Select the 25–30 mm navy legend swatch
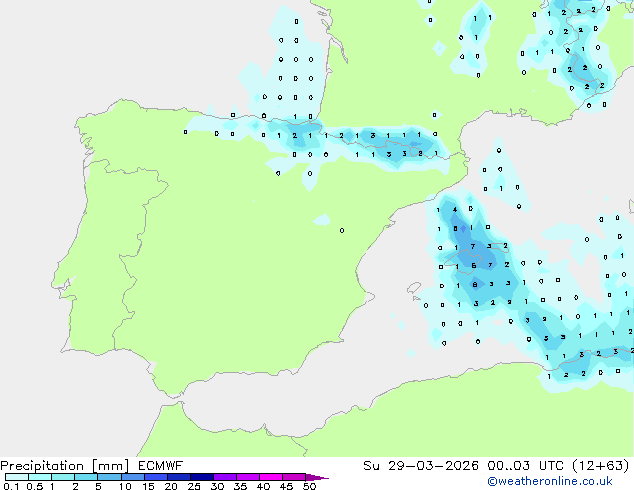Viewport: 634px width, 490px height. 201,477
